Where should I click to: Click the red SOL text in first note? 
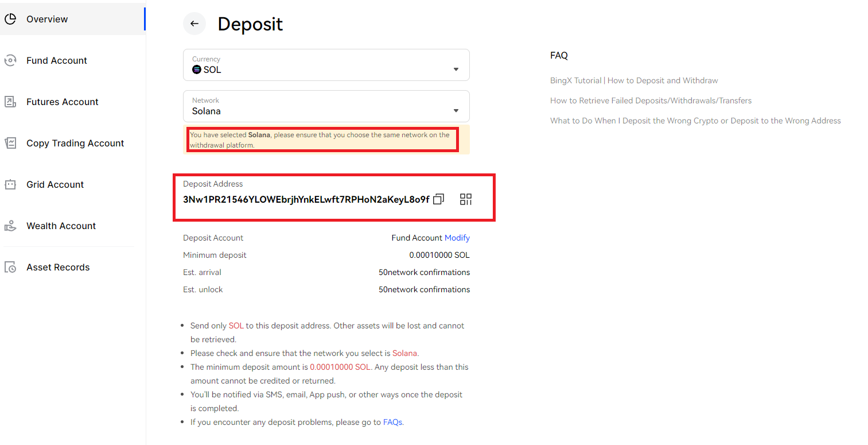coord(236,326)
